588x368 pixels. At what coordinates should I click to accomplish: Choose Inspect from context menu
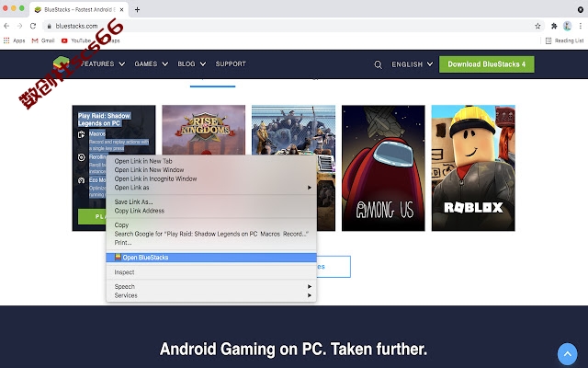(211, 272)
